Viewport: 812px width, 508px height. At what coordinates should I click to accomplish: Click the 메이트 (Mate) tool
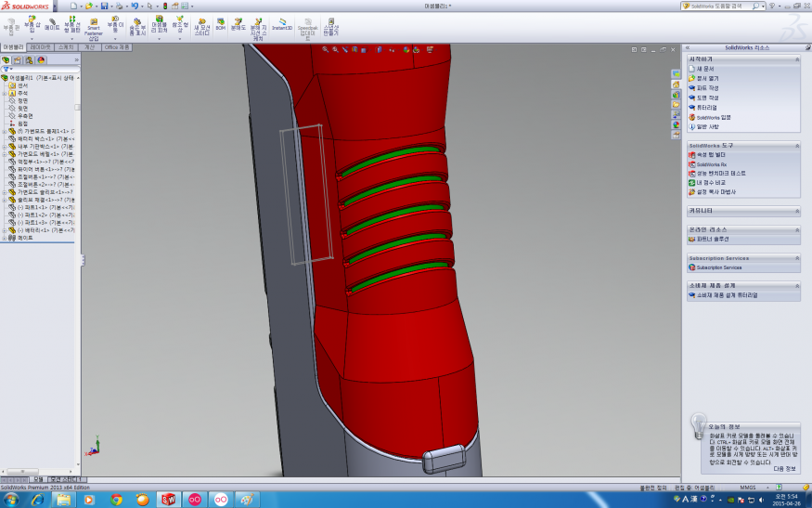[x=52, y=24]
